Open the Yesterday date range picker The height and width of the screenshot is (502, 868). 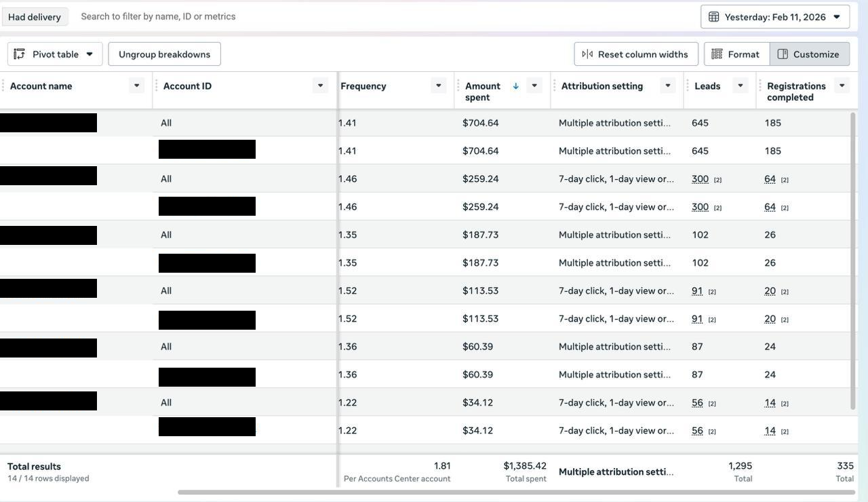tap(774, 17)
